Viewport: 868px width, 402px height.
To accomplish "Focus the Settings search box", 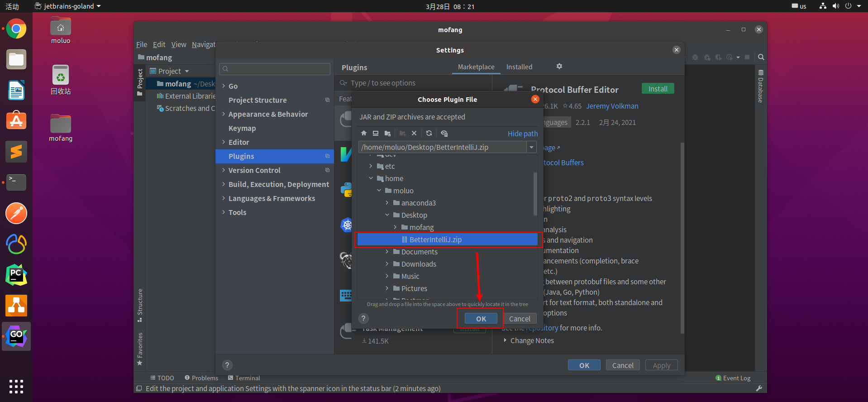I will (x=275, y=69).
